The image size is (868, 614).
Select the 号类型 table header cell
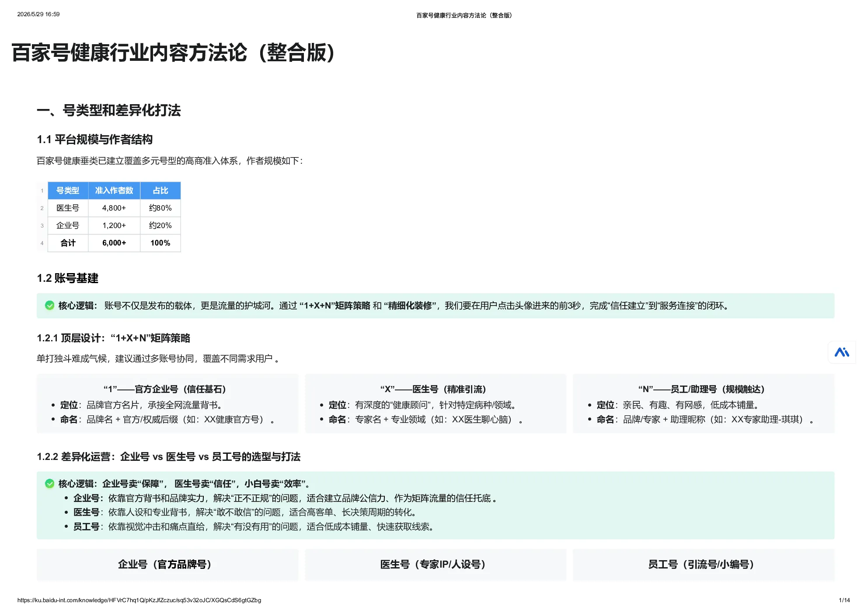click(68, 190)
